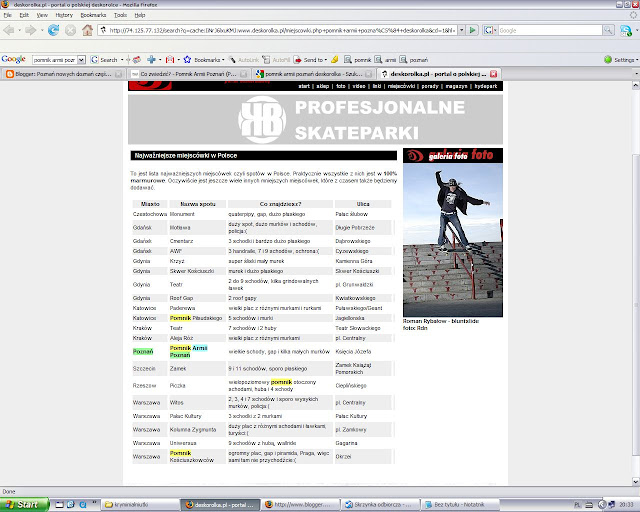The image size is (640, 512).
Task: Click the search magnifier in Firefox search box
Action: [608, 30]
